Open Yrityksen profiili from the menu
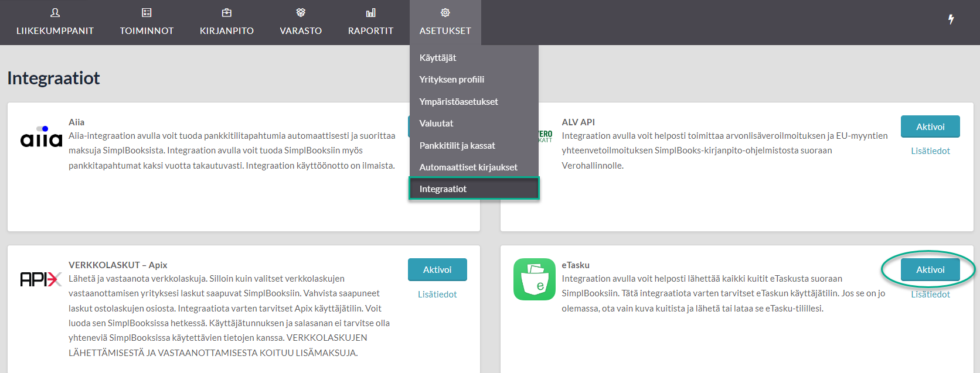 (x=474, y=80)
